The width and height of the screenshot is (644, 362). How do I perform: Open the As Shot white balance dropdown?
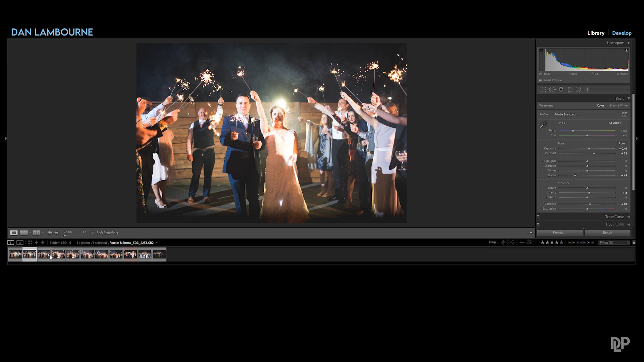[x=615, y=123]
